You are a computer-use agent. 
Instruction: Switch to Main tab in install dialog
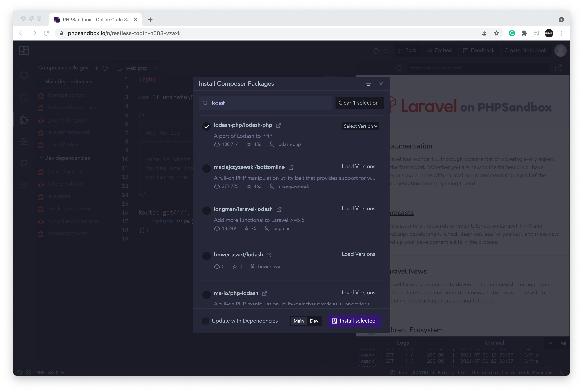point(298,321)
